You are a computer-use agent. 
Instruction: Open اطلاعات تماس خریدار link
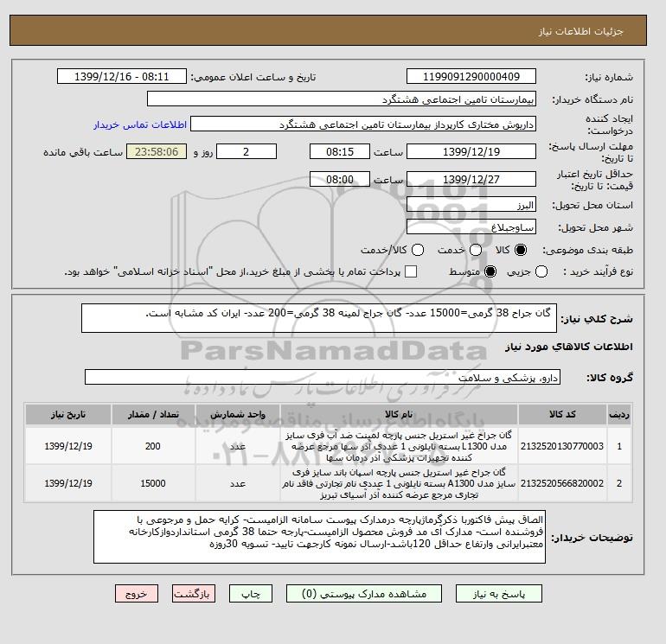coord(140,124)
